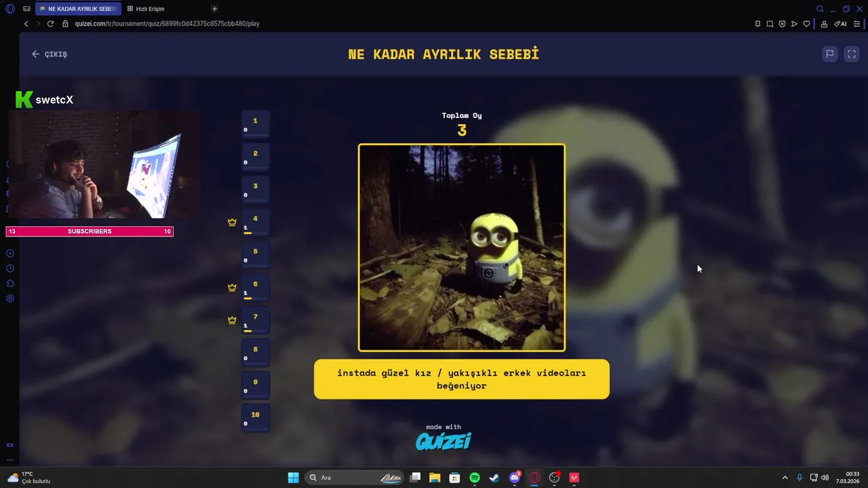868x488 pixels.
Task: Open Microsoft Store from the taskbar
Action: click(x=454, y=478)
